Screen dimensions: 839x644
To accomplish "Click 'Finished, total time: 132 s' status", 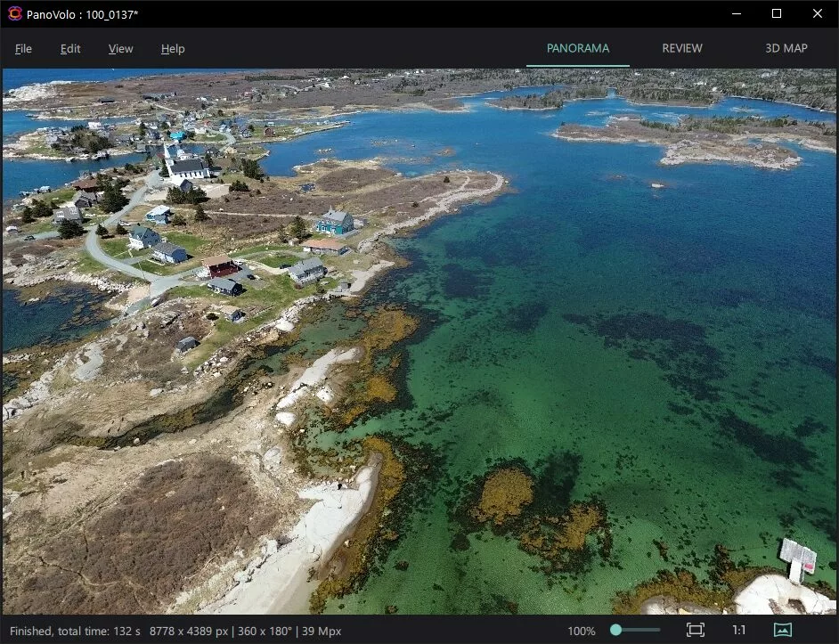I will click(75, 632).
